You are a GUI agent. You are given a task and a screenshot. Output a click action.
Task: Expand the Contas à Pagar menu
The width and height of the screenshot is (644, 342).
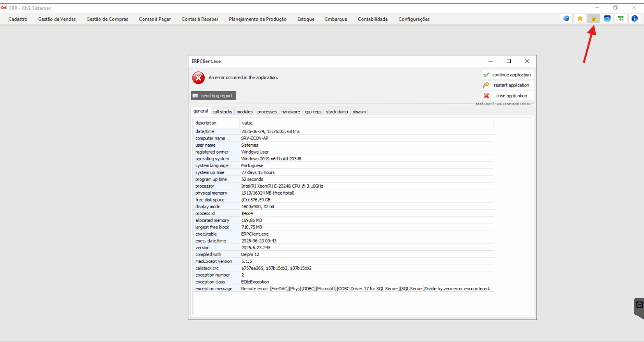tap(155, 19)
